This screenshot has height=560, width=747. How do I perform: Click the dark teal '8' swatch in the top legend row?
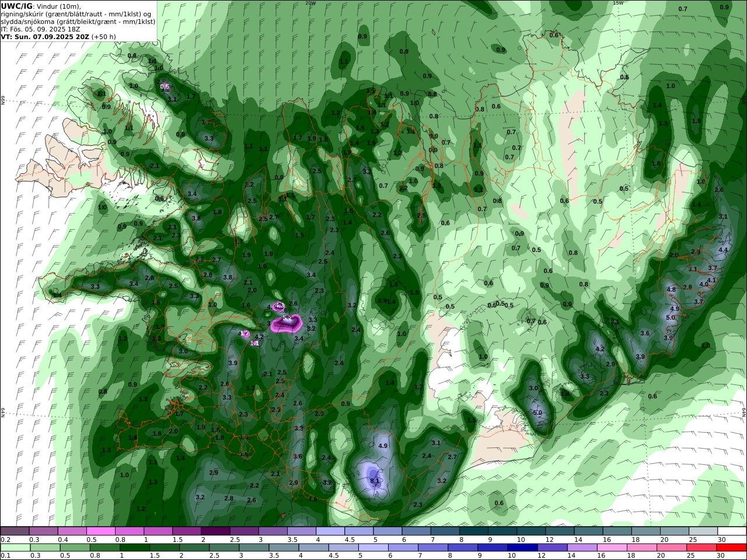pos(473,531)
